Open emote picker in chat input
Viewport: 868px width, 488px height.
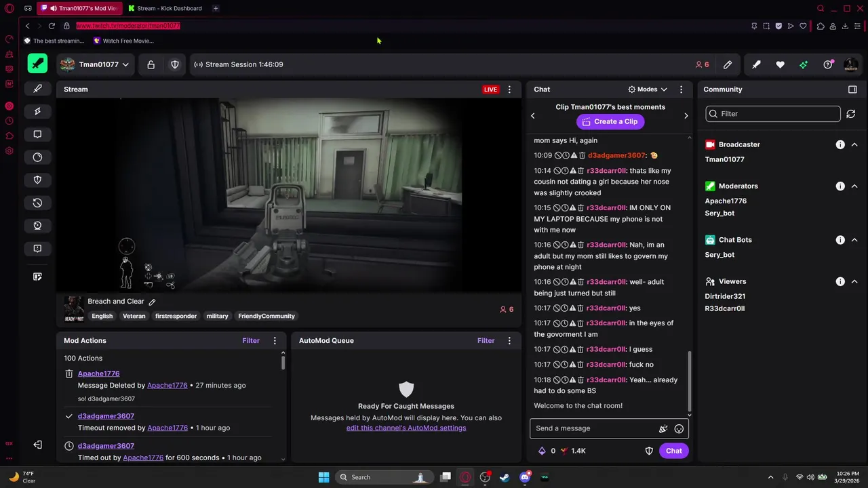click(x=679, y=428)
